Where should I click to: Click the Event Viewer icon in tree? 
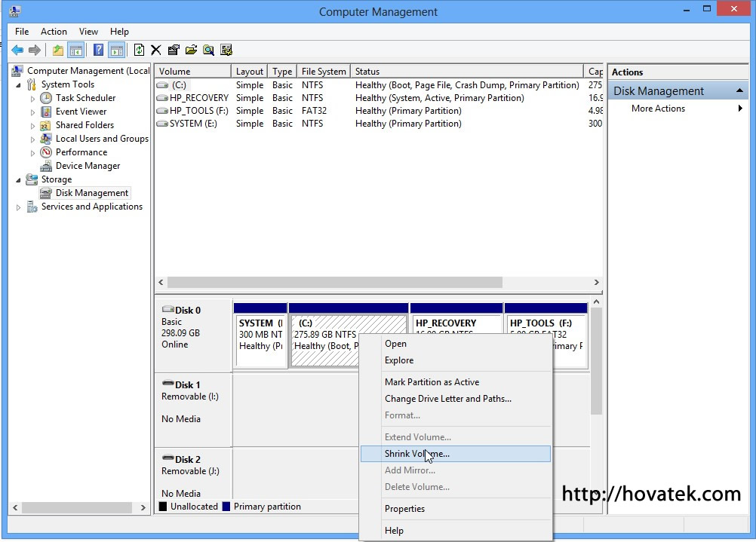[46, 112]
